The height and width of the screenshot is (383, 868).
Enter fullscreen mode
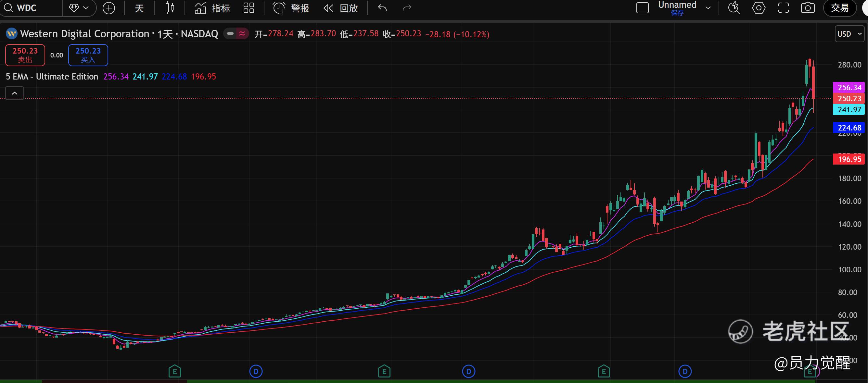(x=784, y=8)
